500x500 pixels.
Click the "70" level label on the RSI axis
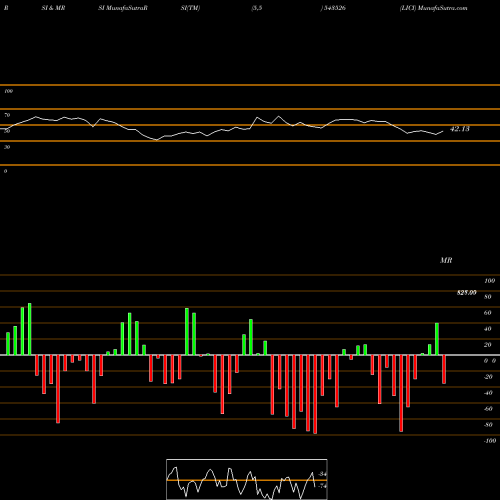[x=7, y=115]
